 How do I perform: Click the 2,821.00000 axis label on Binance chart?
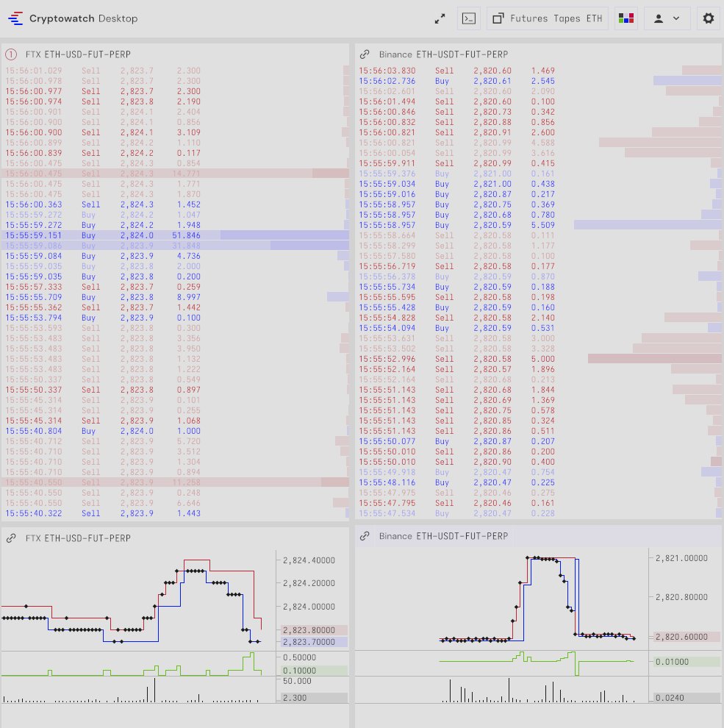click(682, 558)
